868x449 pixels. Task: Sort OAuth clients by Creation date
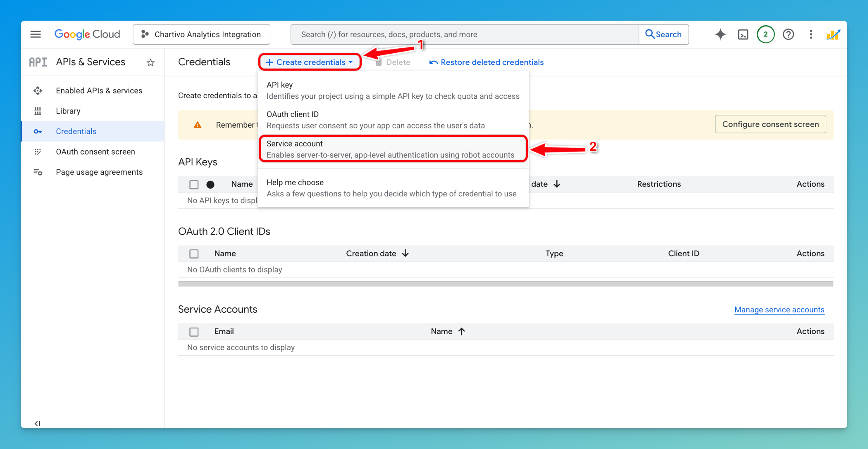coord(377,253)
